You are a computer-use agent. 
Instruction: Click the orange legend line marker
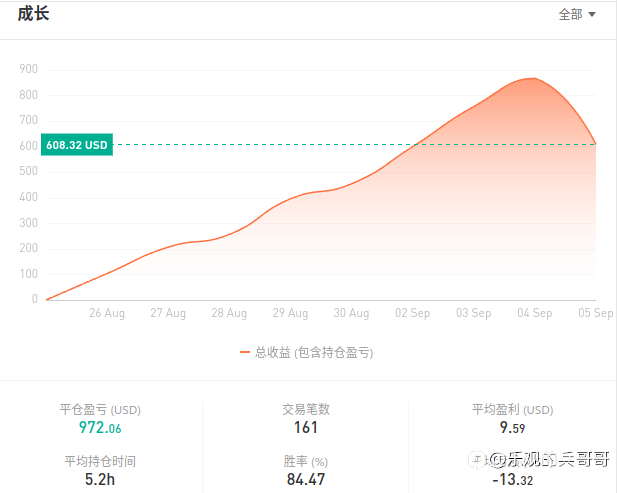click(245, 352)
